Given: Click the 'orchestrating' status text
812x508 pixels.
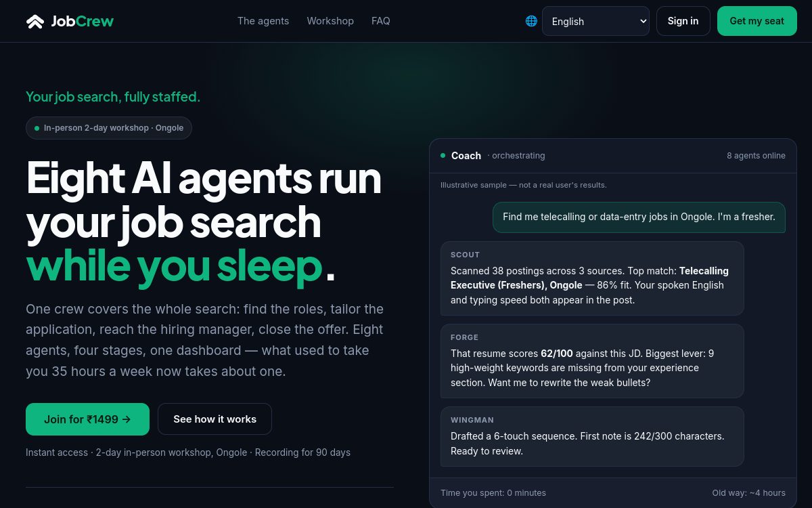Looking at the screenshot, I should (x=516, y=156).
